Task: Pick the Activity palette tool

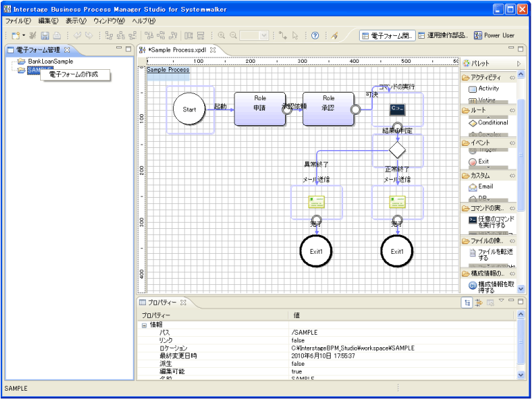Action: (x=484, y=89)
